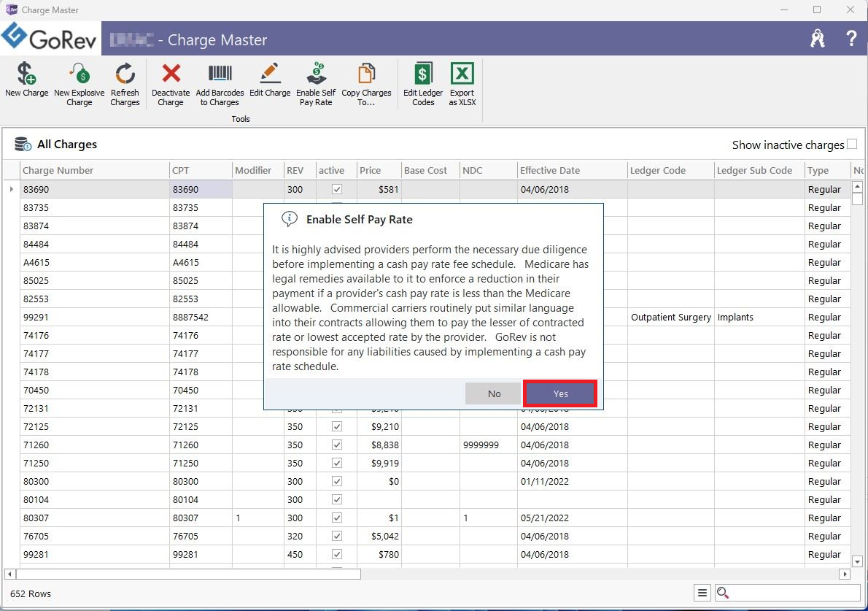Open help question mark icon

tap(851, 38)
